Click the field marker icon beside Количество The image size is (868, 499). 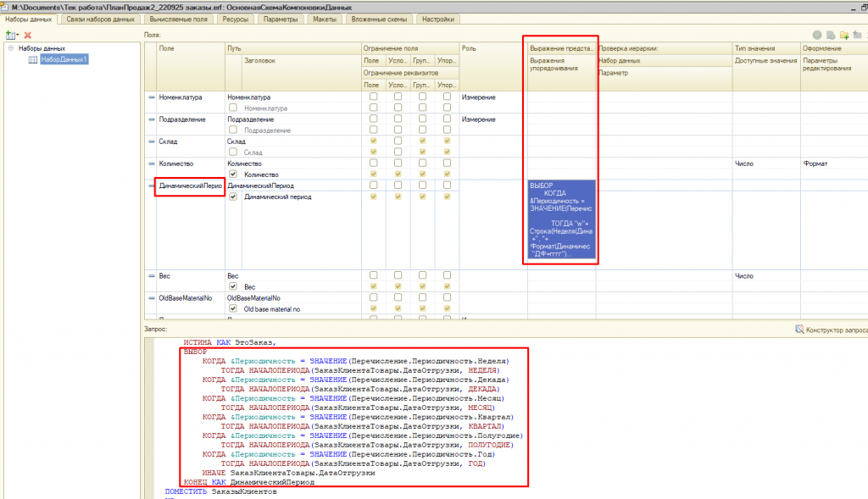tap(152, 164)
